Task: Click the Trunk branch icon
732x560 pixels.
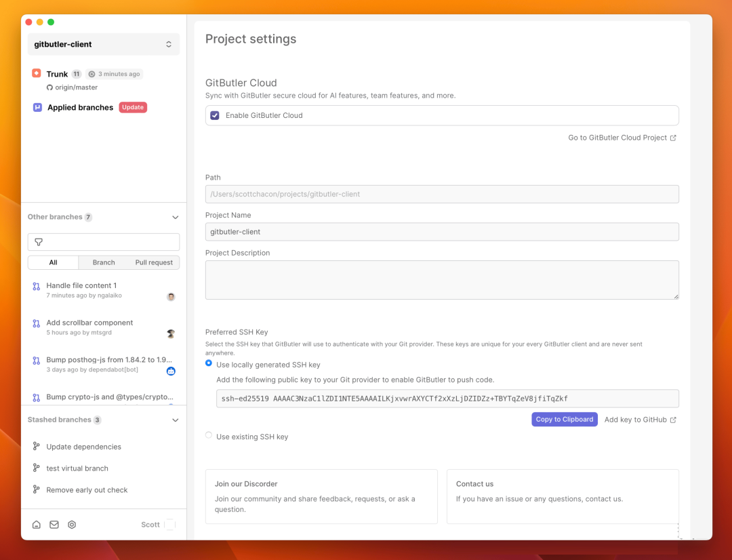Action: pos(37,73)
